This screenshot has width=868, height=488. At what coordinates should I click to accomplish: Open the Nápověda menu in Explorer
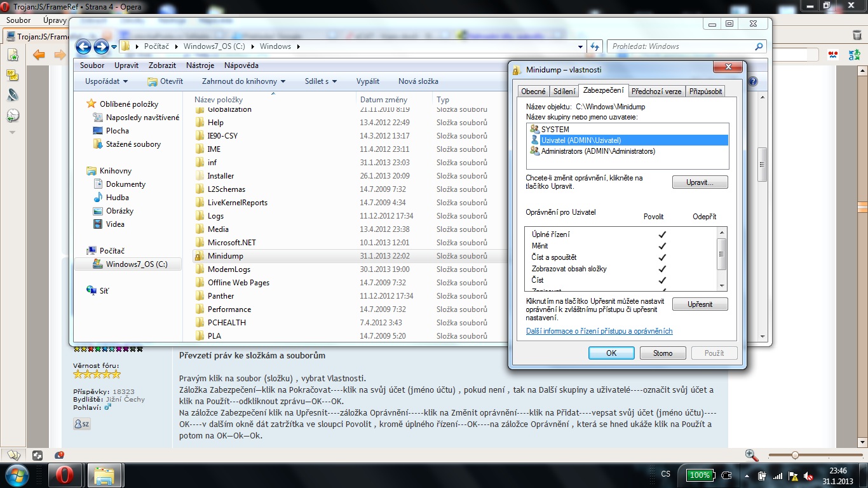tap(241, 65)
